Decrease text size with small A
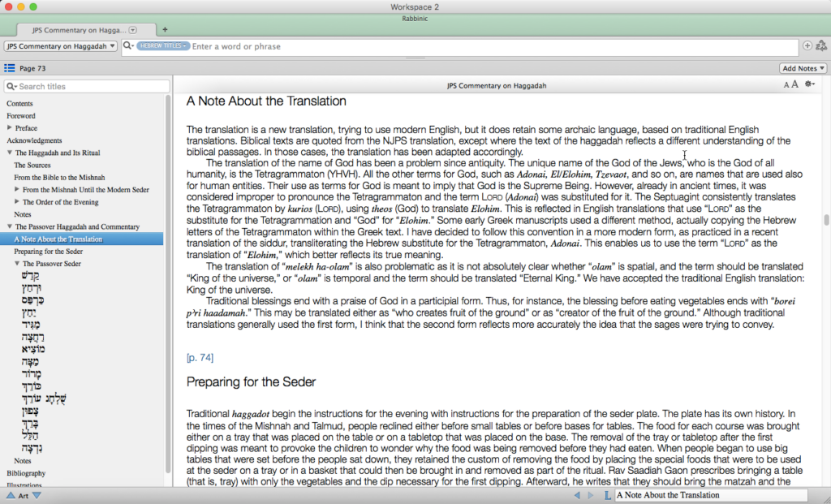The image size is (831, 504). click(786, 84)
